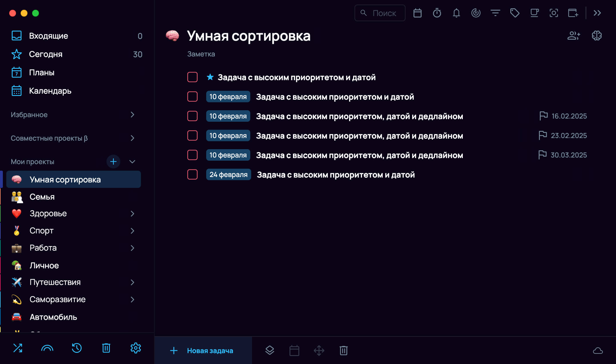Select the Личное project
This screenshot has width=616, height=364.
coord(74,265)
